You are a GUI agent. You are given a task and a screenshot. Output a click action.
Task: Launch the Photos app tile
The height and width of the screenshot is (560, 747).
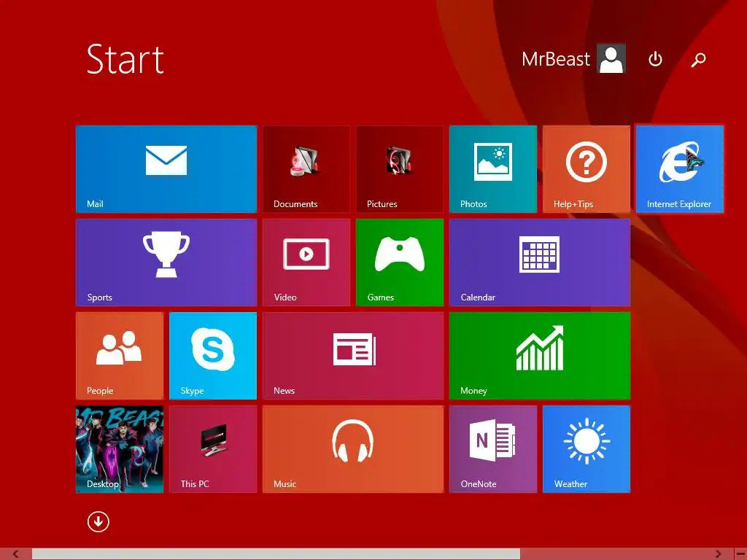point(493,169)
